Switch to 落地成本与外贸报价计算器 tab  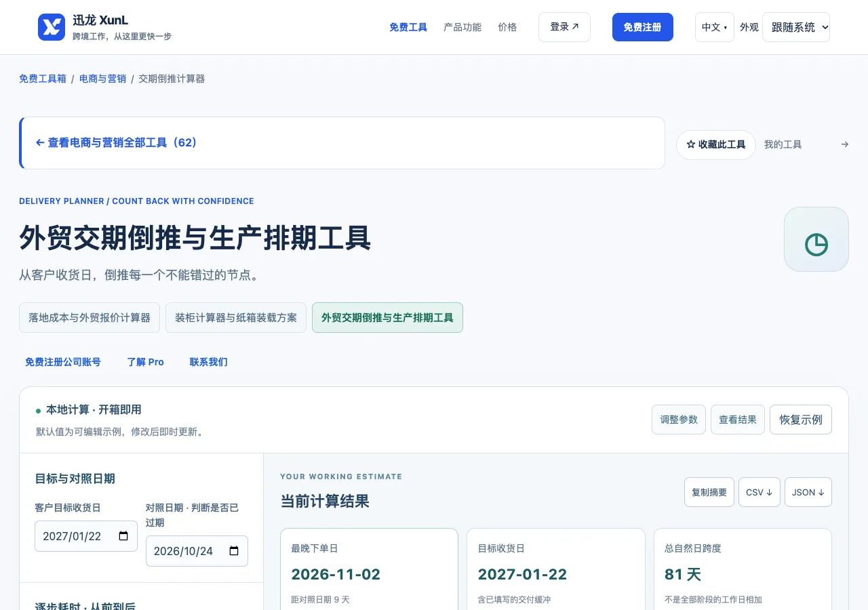tap(90, 317)
